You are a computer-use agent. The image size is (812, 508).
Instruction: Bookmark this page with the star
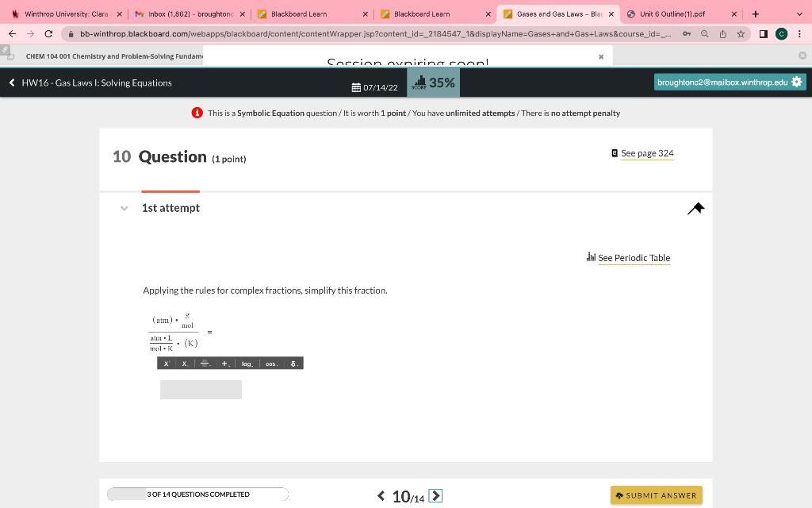pyautogui.click(x=741, y=33)
